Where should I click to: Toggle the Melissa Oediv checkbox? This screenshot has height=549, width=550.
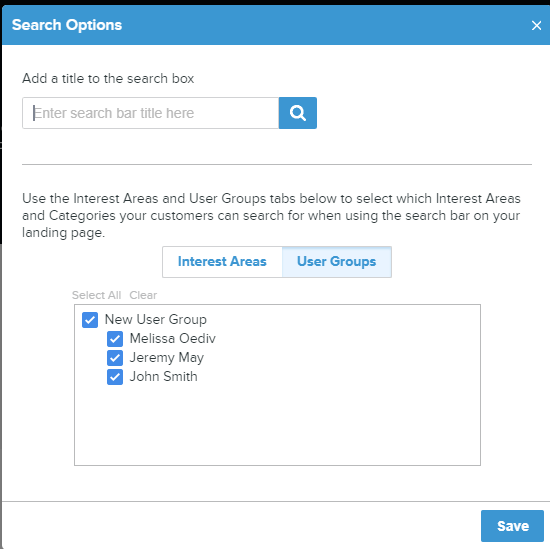point(115,339)
